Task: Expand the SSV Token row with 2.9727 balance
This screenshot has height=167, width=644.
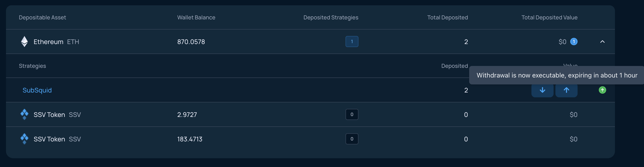Action: [x=310, y=114]
